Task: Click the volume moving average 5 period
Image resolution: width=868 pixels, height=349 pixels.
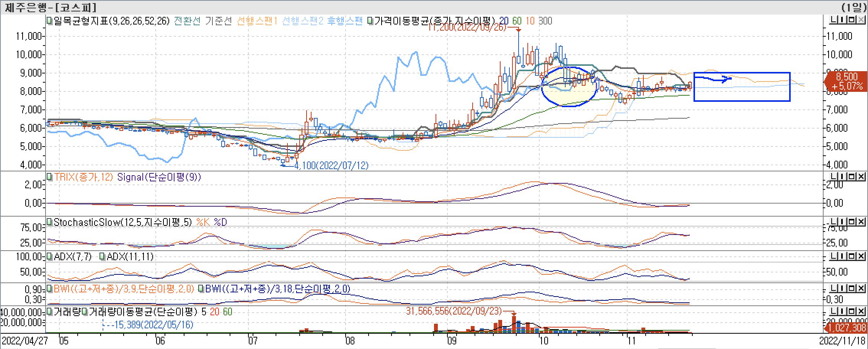Action: pos(204,312)
